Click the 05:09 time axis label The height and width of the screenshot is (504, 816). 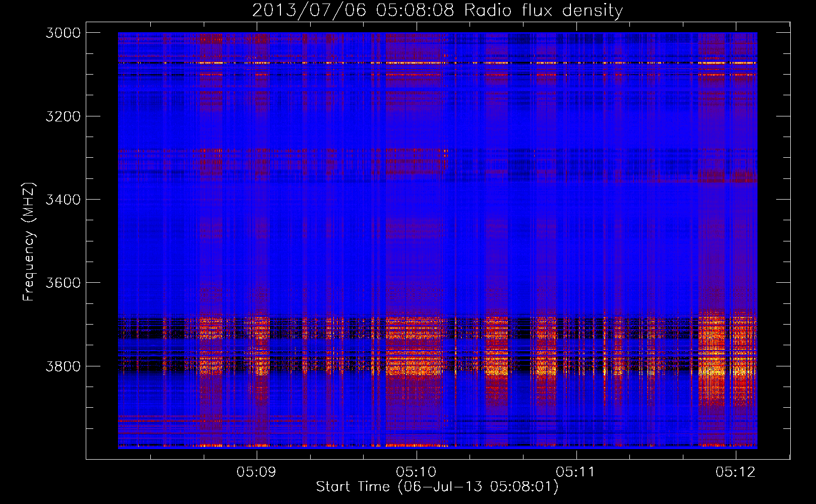point(257,472)
